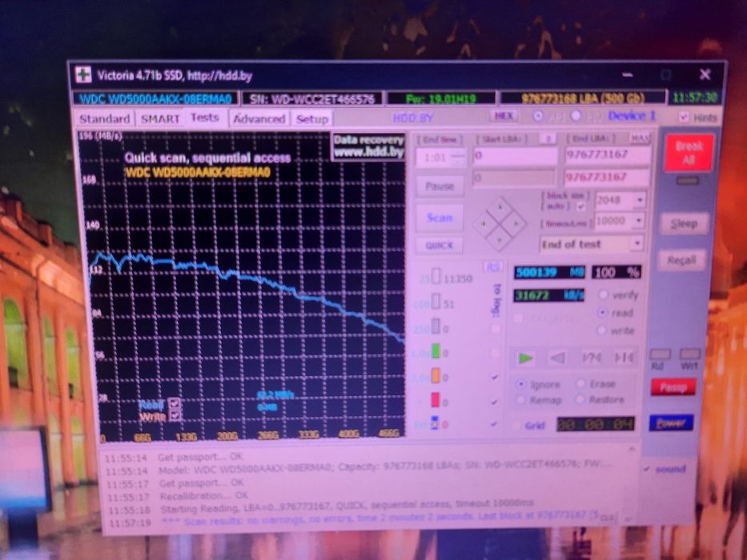This screenshot has height=560, width=747.
Task: Toggle to-log checkbox for Err blocks
Action: [x=495, y=424]
